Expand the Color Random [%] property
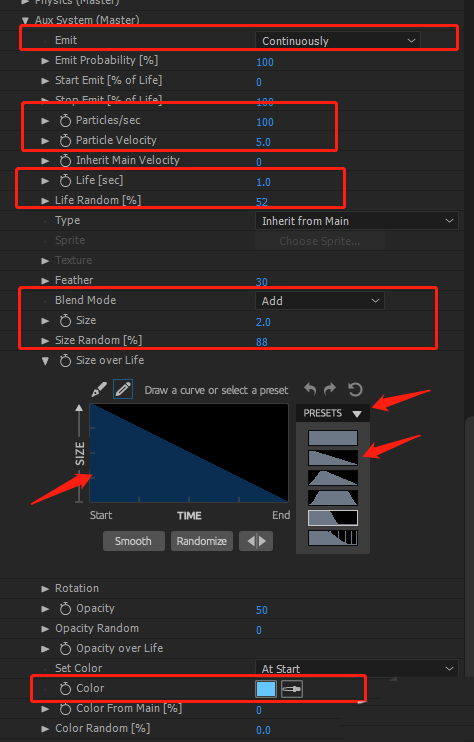Screen dimensions: 474x742 click(x=45, y=729)
